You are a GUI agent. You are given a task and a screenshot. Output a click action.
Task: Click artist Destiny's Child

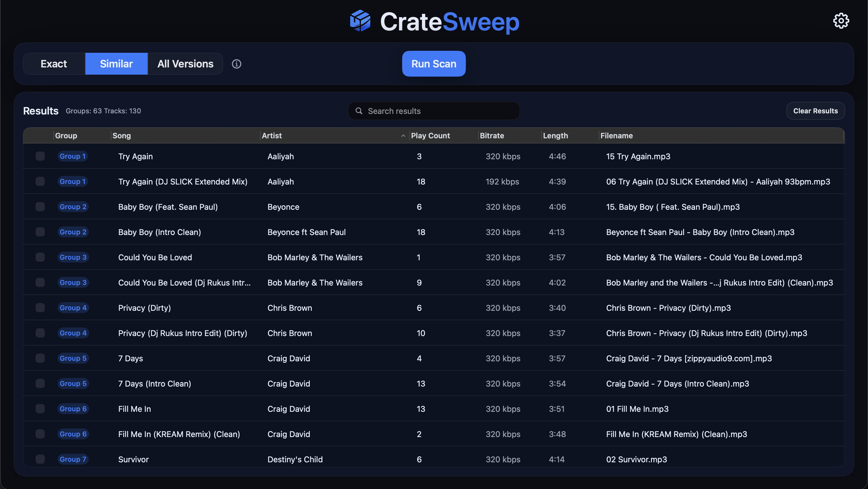click(295, 459)
